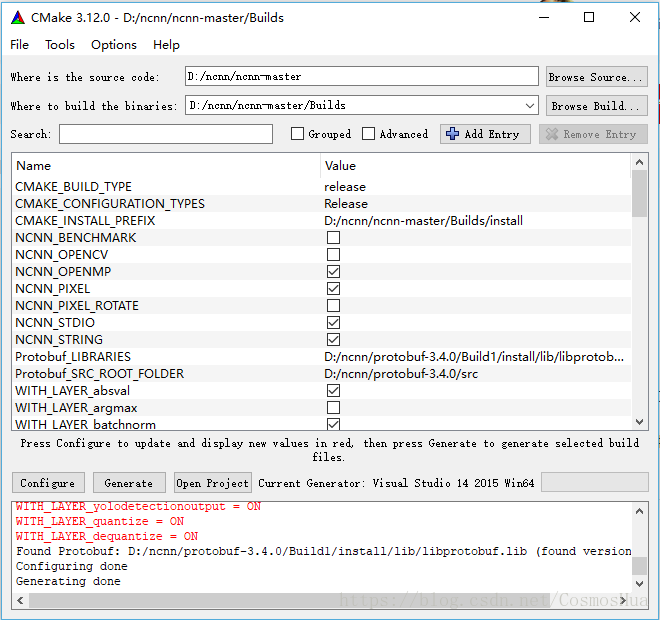Toggle the NCNN_STDIO checkbox

tap(333, 322)
